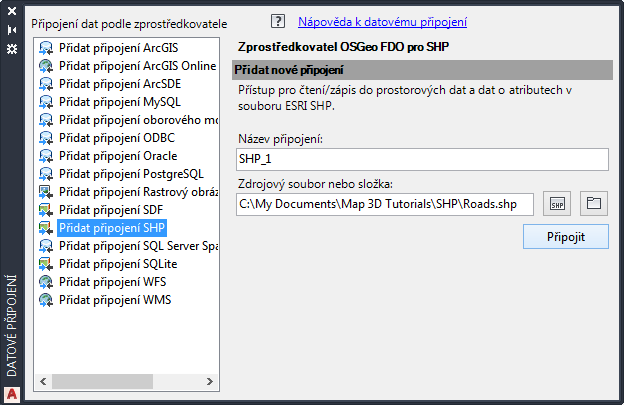Click the Zdrojový soubor nebo složka field
This screenshot has height=405, width=624.
[385, 204]
